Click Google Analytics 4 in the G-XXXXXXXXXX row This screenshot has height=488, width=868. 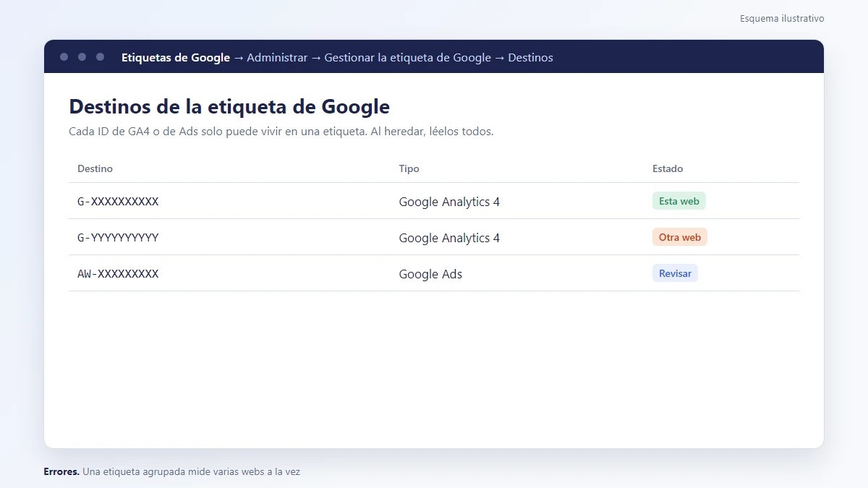449,202
